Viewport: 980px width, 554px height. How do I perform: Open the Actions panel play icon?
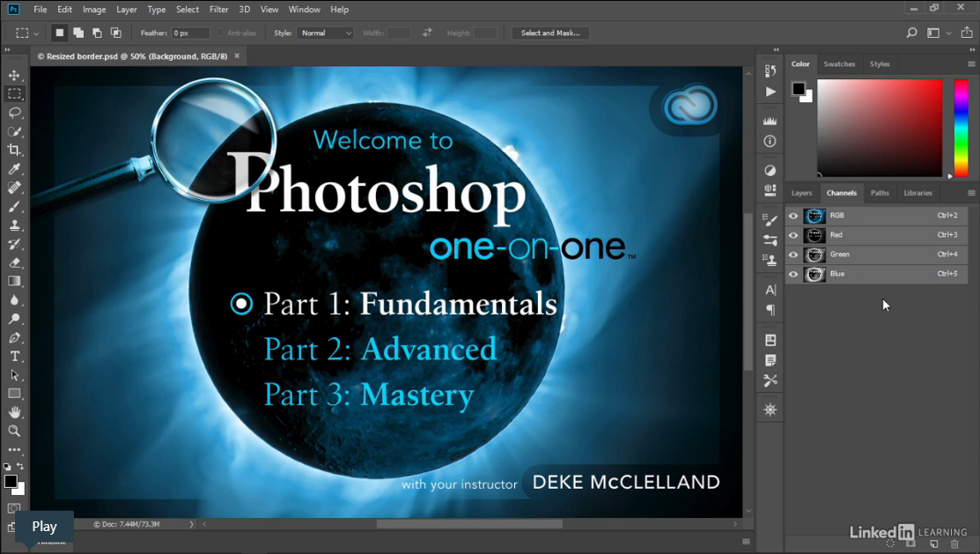click(x=770, y=92)
